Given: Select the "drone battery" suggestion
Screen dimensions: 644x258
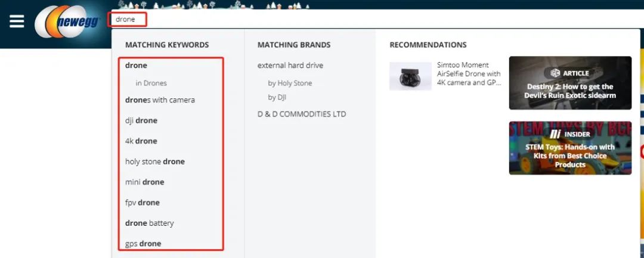Looking at the screenshot, I should click(x=150, y=223).
